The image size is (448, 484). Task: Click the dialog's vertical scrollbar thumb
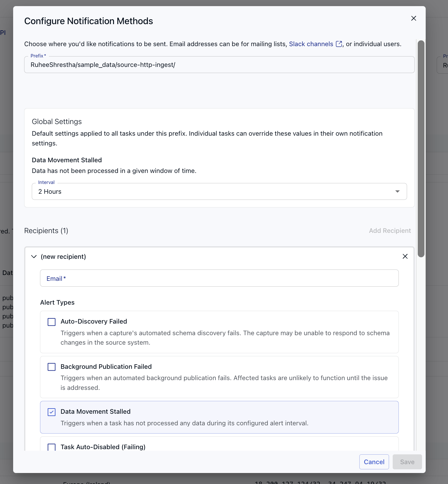[421, 149]
